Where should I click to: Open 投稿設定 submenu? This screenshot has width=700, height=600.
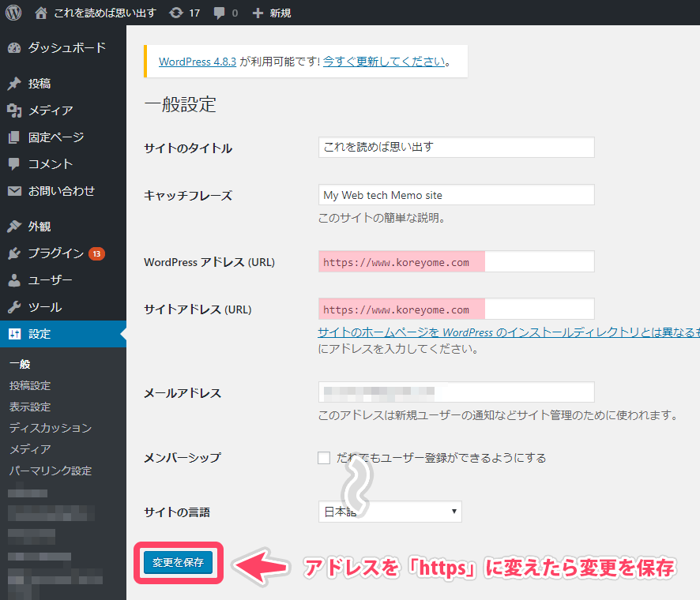pos(30,385)
